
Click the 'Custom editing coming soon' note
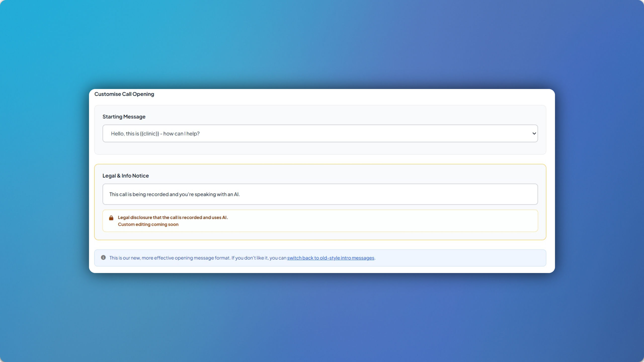[x=148, y=224]
